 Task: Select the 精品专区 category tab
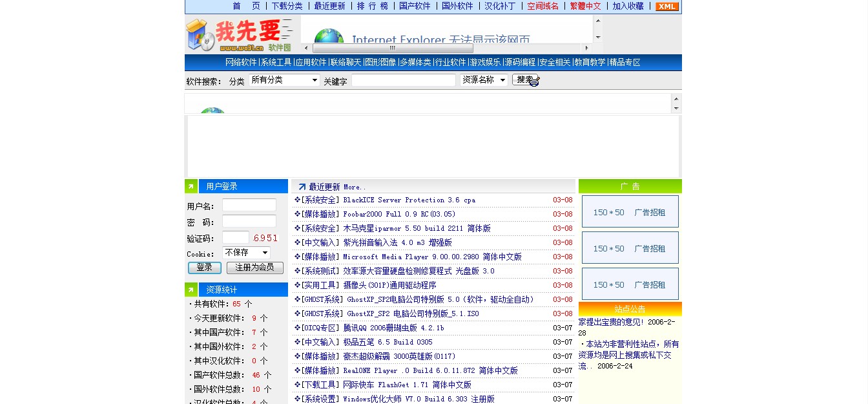[625, 63]
